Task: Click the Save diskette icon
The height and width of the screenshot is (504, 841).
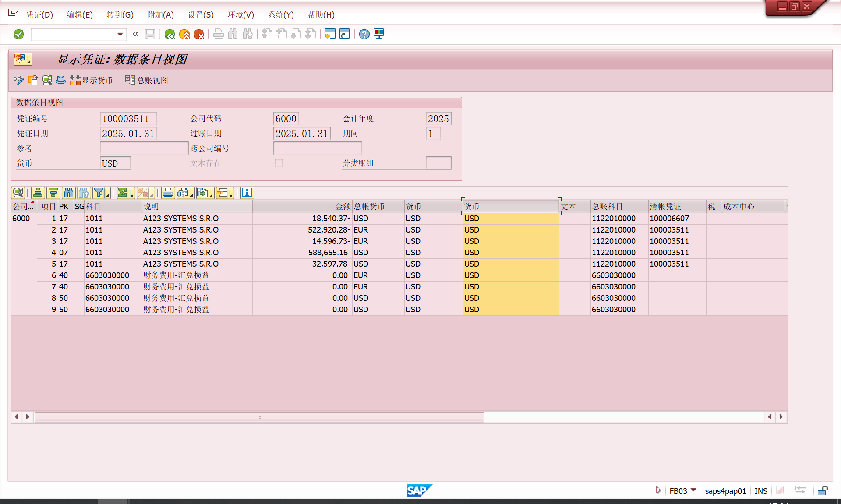Action: click(x=150, y=34)
